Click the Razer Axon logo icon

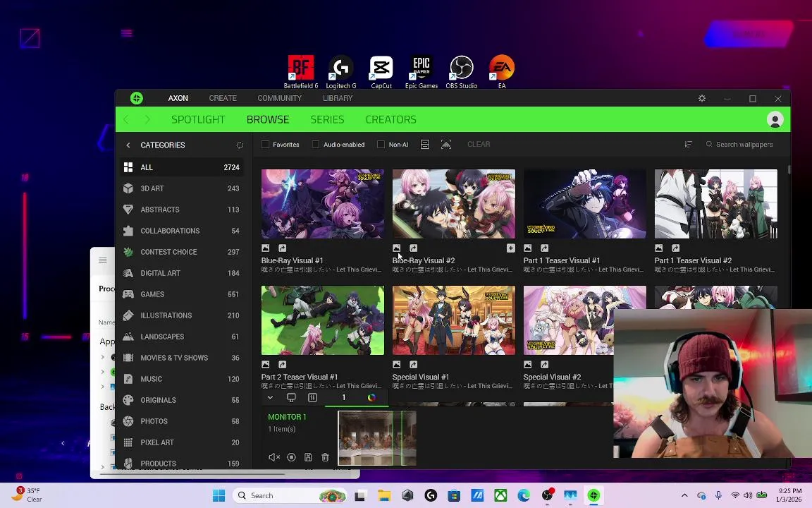coord(136,98)
